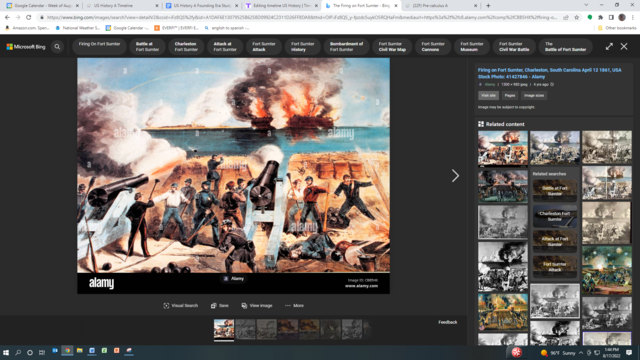Select second thumbnail in bottom filmstrip
This screenshot has height=360, width=640.
click(245, 329)
